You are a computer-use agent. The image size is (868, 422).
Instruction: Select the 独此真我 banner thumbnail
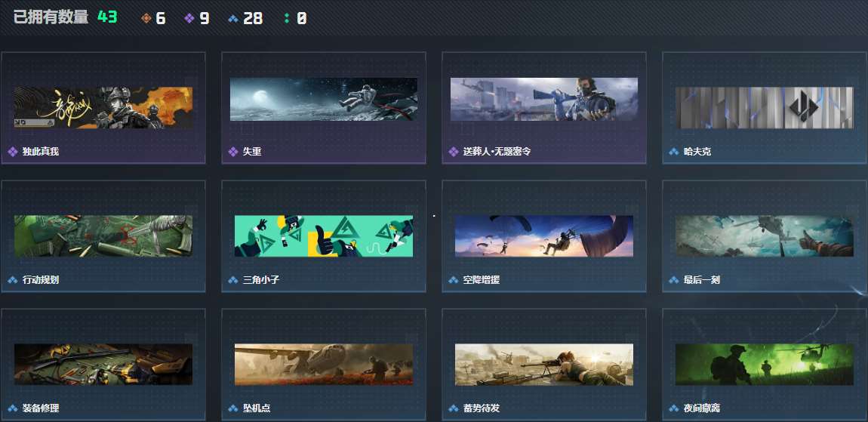[103, 107]
